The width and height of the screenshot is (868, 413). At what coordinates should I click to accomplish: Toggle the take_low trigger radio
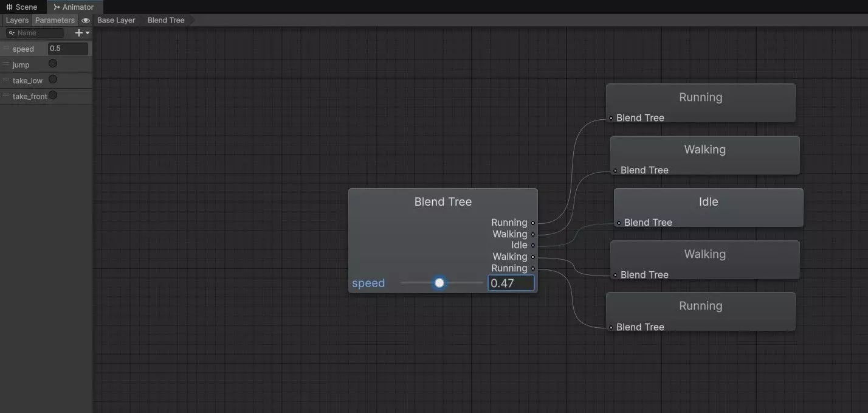click(53, 79)
